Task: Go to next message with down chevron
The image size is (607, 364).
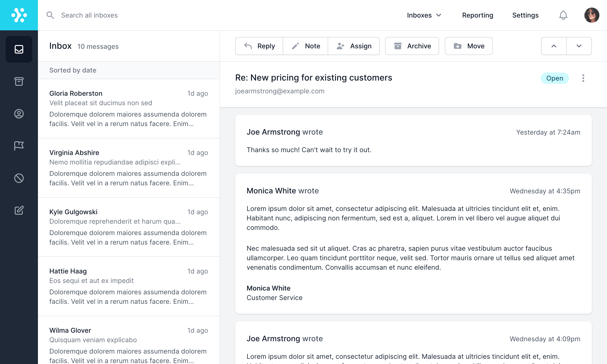Action: point(579,46)
